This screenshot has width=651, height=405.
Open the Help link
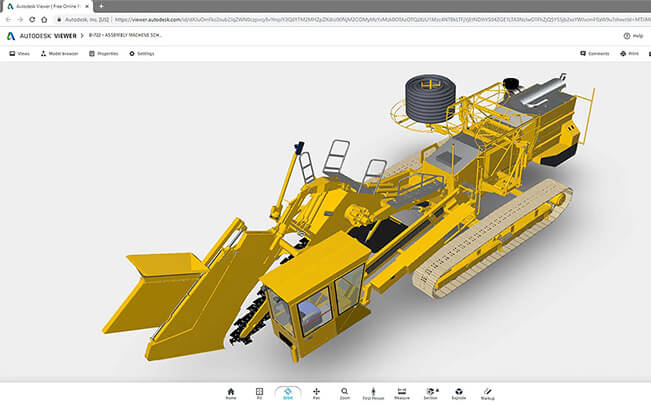pyautogui.click(x=634, y=36)
